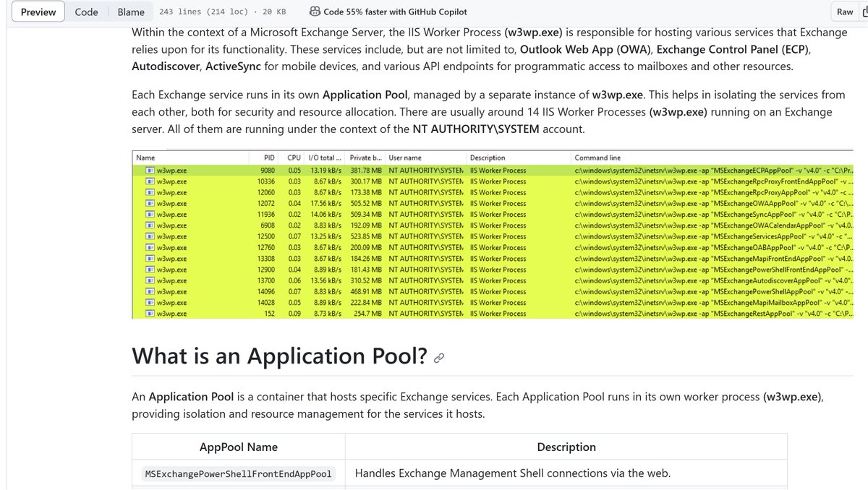This screenshot has width=868, height=490.
Task: Click the 'Private b...' column header
Action: click(365, 158)
